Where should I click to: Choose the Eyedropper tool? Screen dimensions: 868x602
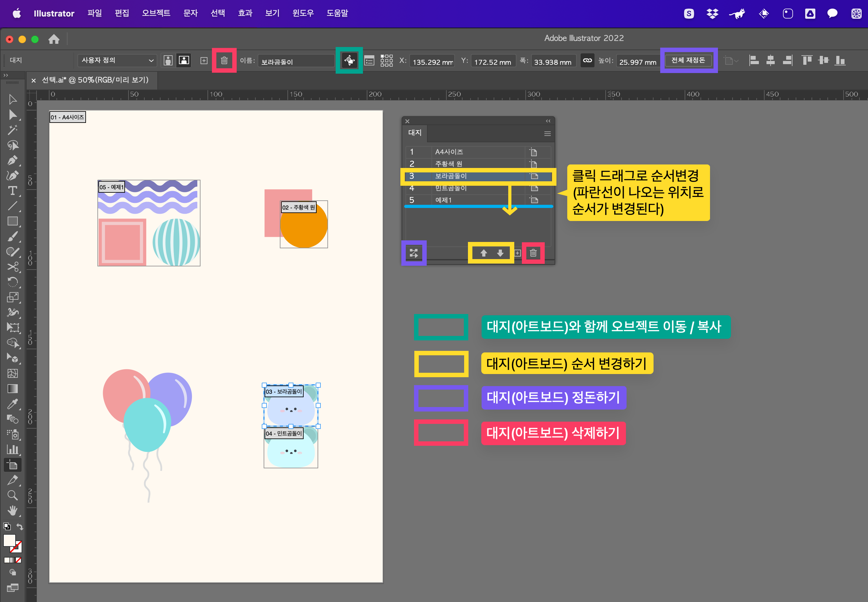12,404
